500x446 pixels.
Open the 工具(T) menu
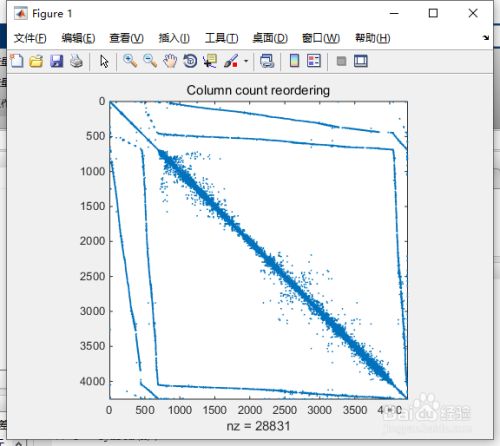click(x=221, y=38)
